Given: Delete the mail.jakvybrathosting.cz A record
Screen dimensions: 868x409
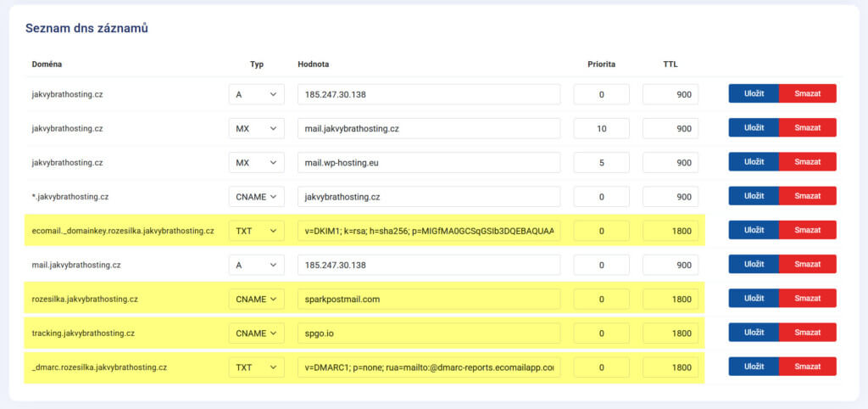Looking at the screenshot, I should (x=807, y=265).
